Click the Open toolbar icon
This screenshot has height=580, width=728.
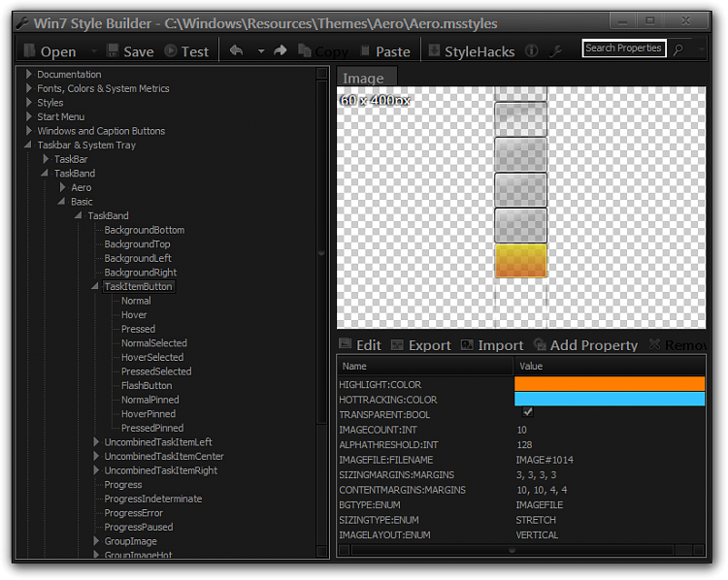[29, 50]
